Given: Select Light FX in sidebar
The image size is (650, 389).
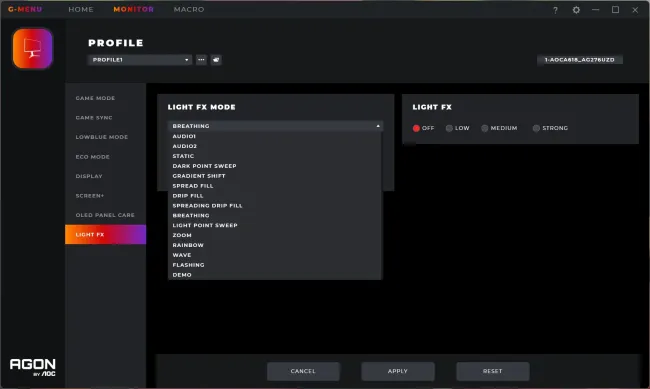Looking at the screenshot, I should click(105, 235).
